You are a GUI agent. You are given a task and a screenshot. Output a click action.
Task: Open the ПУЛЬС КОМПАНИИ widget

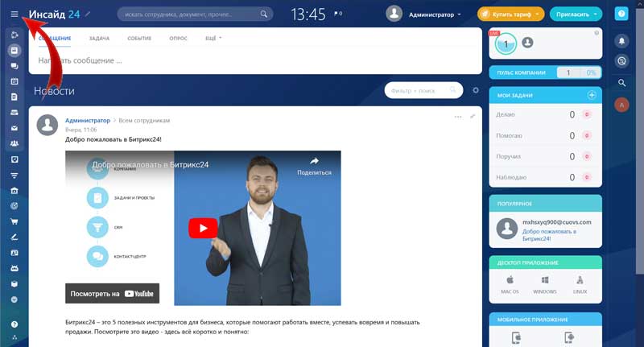coord(545,72)
